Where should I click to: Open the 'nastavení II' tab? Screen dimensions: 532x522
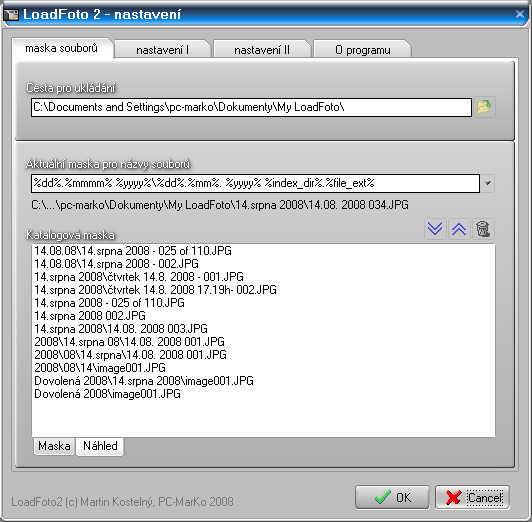[x=262, y=50]
